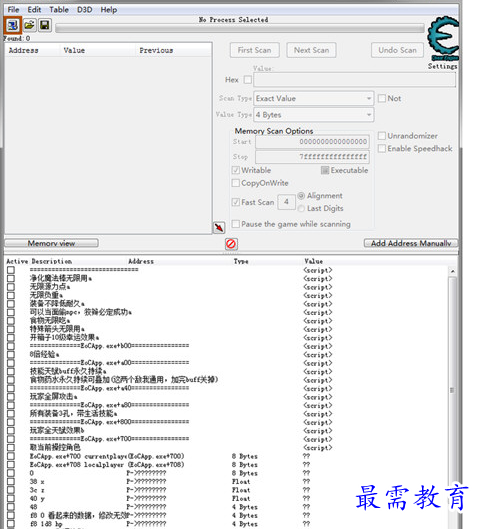Click the First Scan button
The image size is (477, 529).
tap(255, 50)
